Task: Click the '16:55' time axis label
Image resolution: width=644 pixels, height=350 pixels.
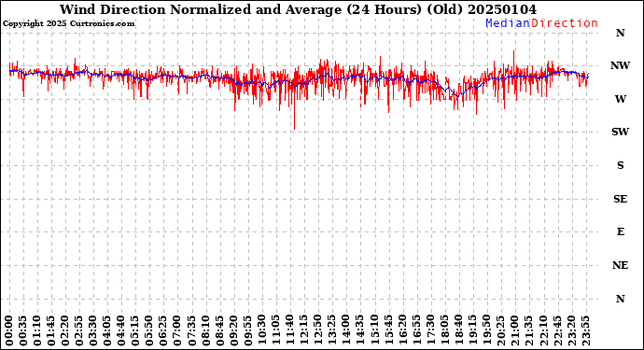Action: pyautogui.click(x=416, y=330)
